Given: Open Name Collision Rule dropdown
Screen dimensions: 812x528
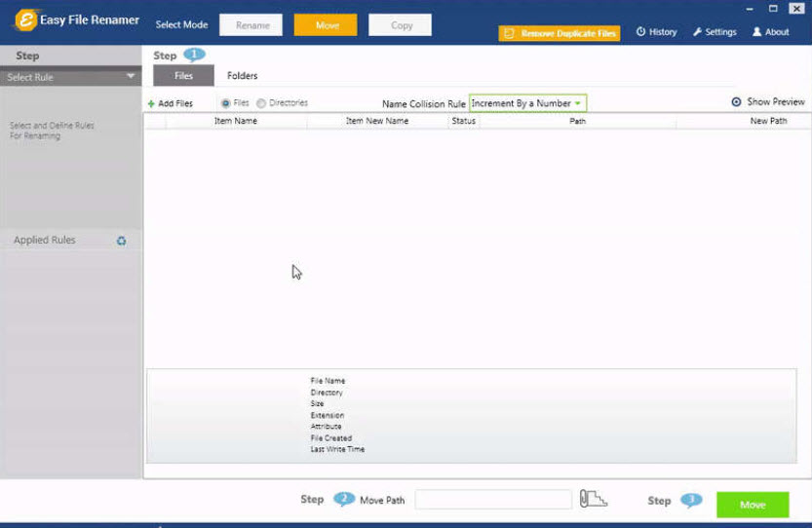Looking at the screenshot, I should tap(527, 103).
